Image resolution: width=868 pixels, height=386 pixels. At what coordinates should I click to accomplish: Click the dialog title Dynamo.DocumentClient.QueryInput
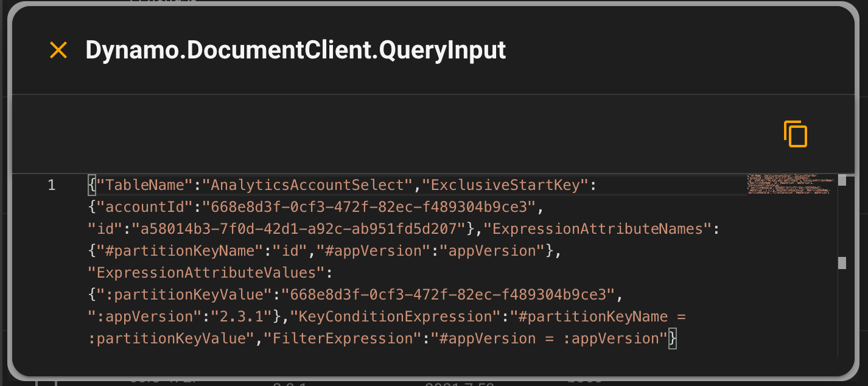click(x=296, y=50)
